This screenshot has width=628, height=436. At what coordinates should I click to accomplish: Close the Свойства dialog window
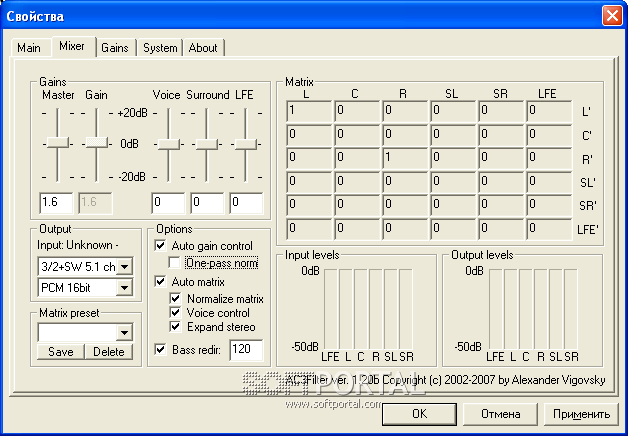[612, 15]
